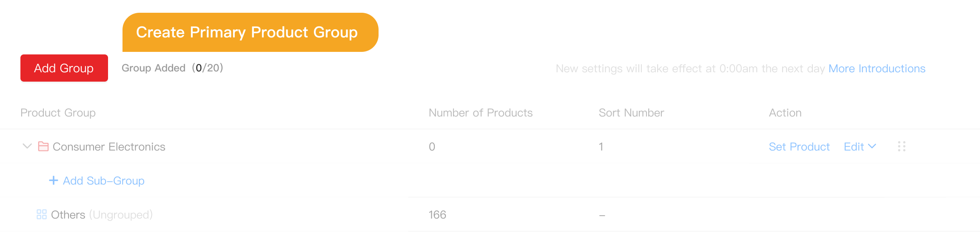This screenshot has width=980, height=250.
Task: Click the Consumer Electronics folder icon
Action: pyautogui.click(x=43, y=146)
